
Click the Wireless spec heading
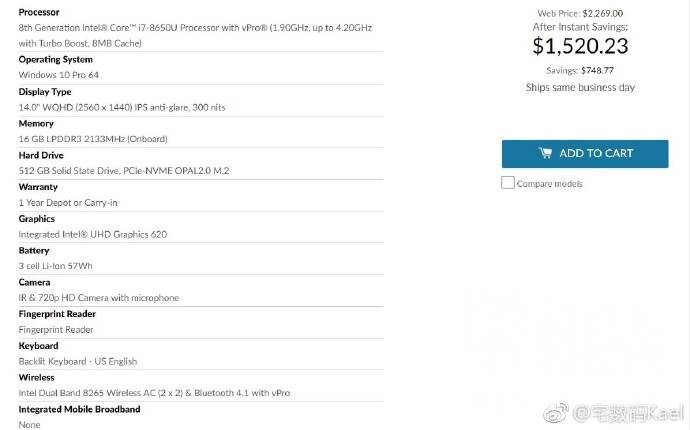pyautogui.click(x=37, y=378)
